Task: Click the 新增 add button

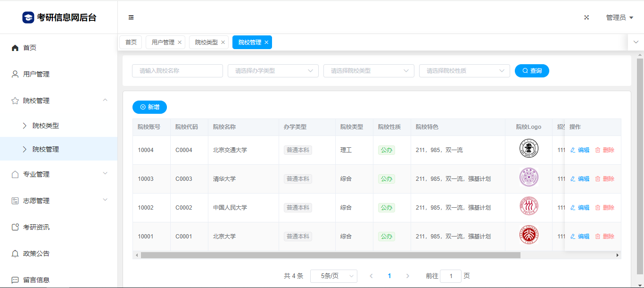Action: coord(149,107)
